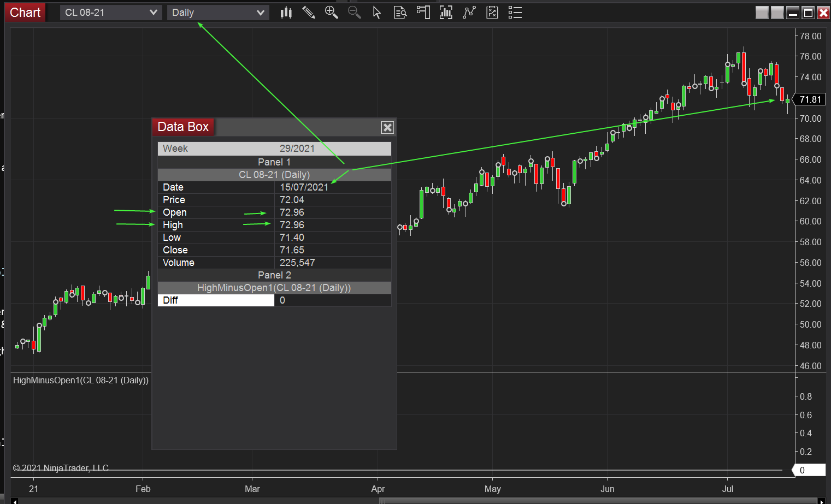Click the Chart tab label
The width and height of the screenshot is (831, 504).
pos(25,13)
